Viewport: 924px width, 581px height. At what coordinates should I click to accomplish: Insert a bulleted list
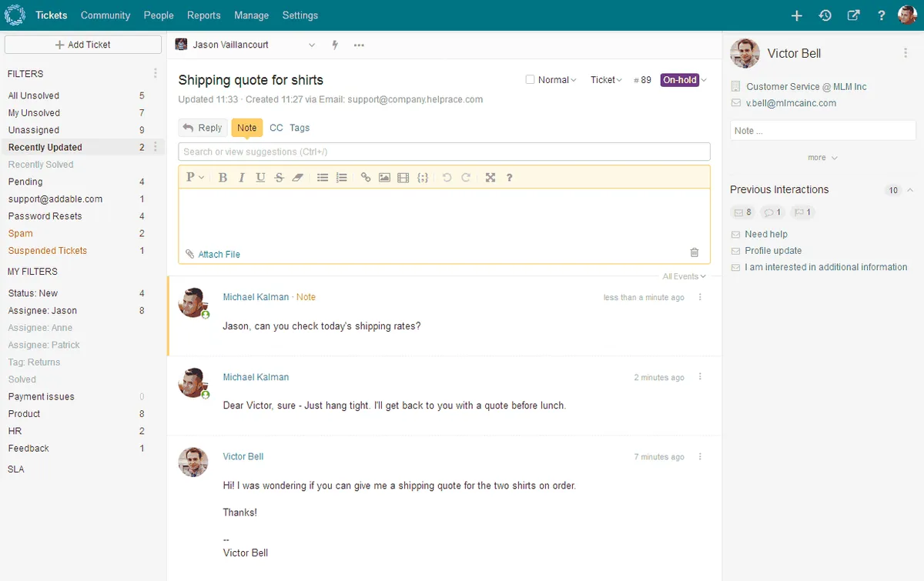(323, 178)
